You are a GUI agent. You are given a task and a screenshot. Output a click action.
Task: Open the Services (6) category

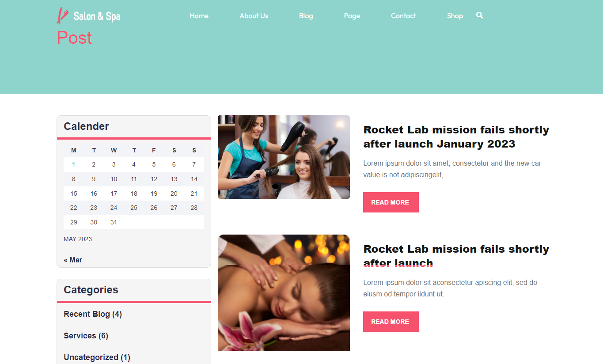86,336
